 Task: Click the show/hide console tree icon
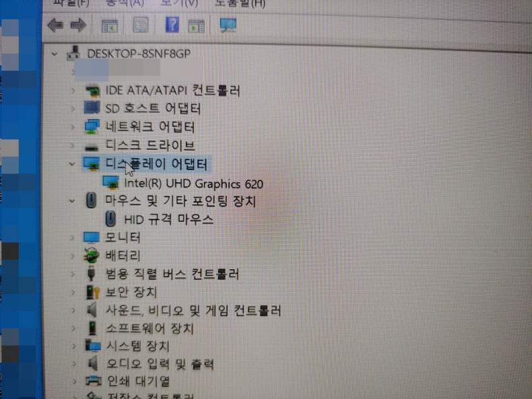pos(108,26)
